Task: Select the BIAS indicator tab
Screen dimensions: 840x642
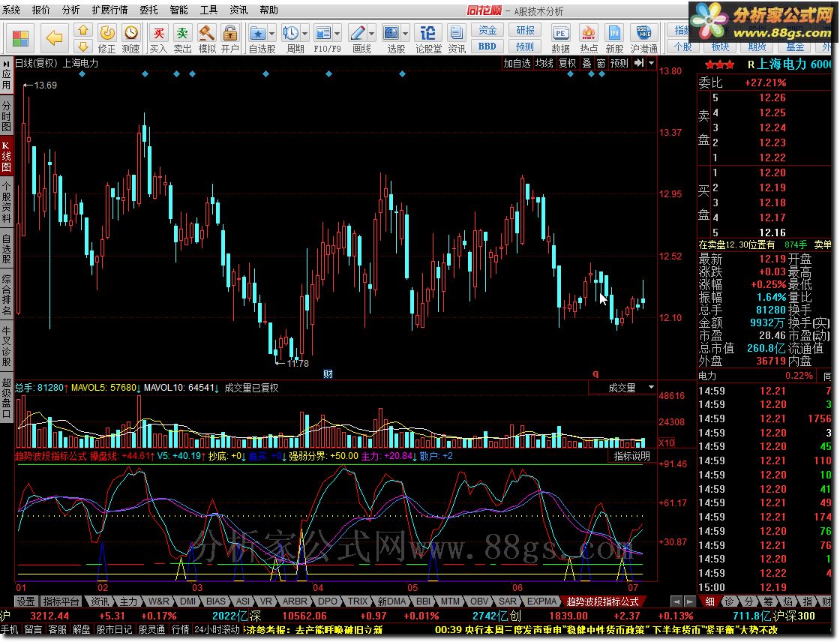Action: [216, 601]
